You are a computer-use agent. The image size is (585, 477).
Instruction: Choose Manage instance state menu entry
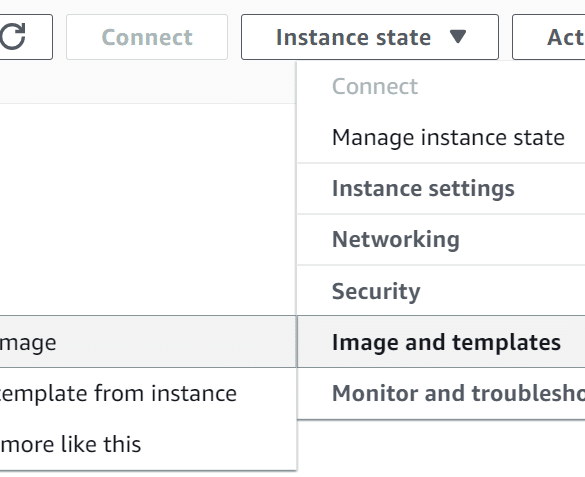tap(441, 137)
